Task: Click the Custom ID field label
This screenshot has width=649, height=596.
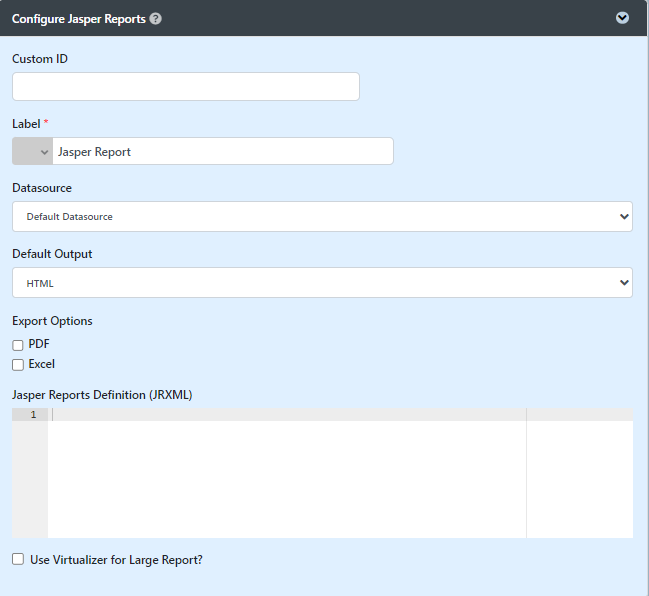Action: coord(40,59)
